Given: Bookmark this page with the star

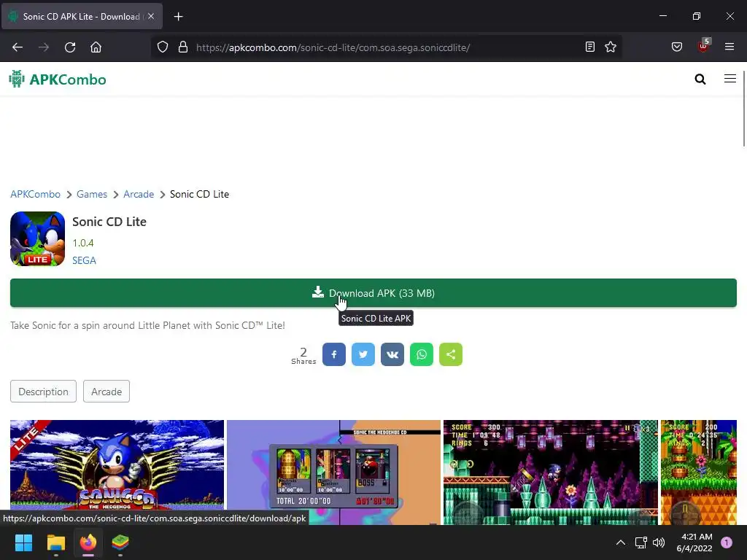Looking at the screenshot, I should [x=611, y=47].
